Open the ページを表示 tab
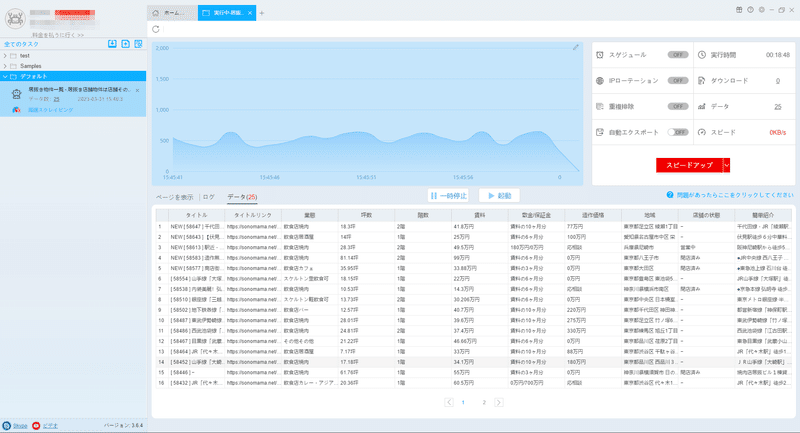 174,197
